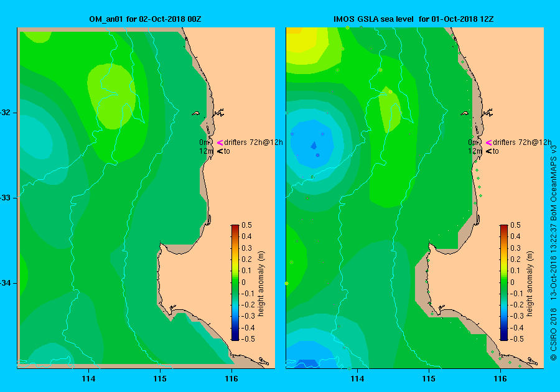Viewport: 560px width, 392px height.
Task: Click the -33 latitude label
Action: (x=6, y=198)
